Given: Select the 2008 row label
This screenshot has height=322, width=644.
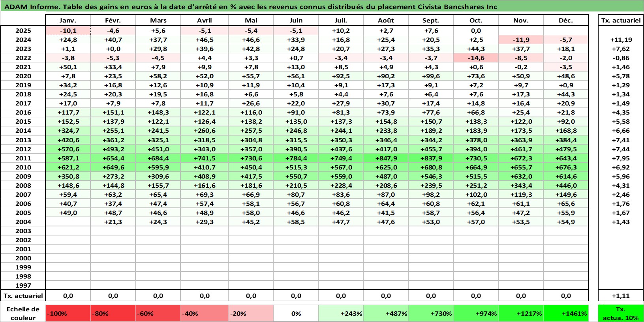Looking at the screenshot, I should click(23, 185).
